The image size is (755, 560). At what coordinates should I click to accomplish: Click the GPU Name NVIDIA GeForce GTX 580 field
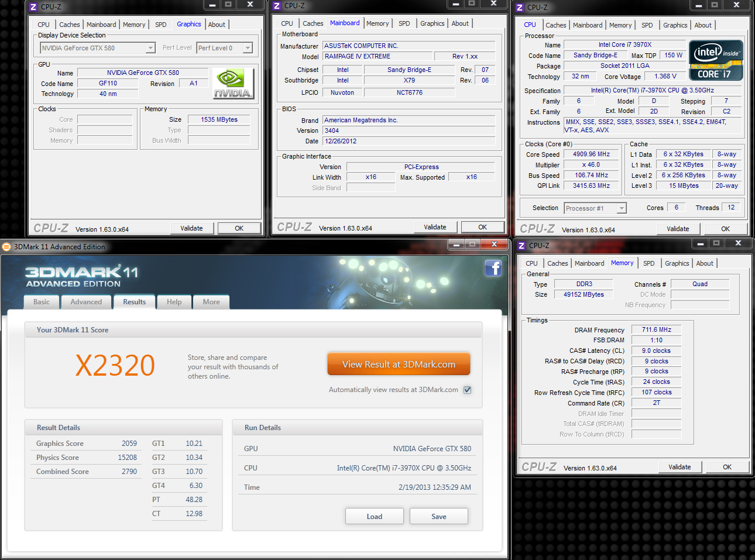click(143, 73)
